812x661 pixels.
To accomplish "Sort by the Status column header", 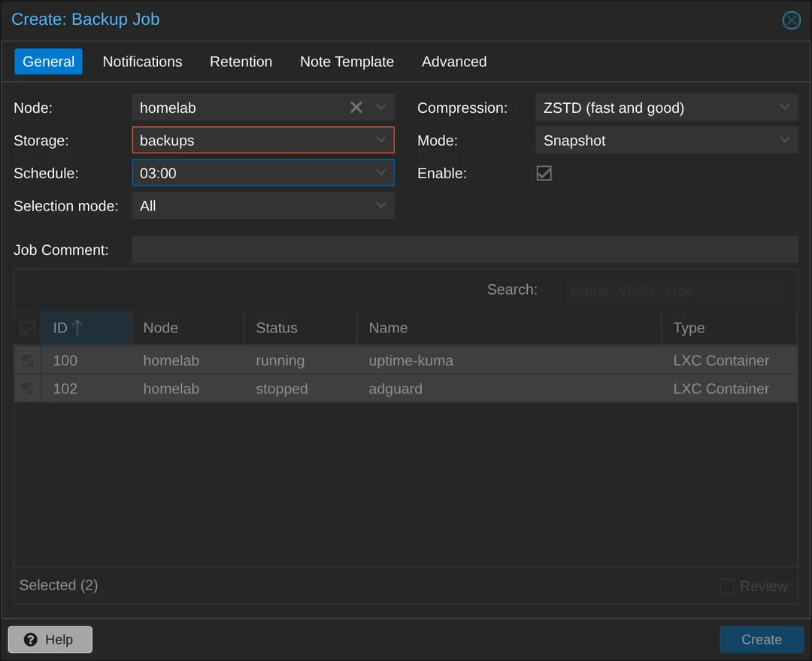I will click(300, 327).
